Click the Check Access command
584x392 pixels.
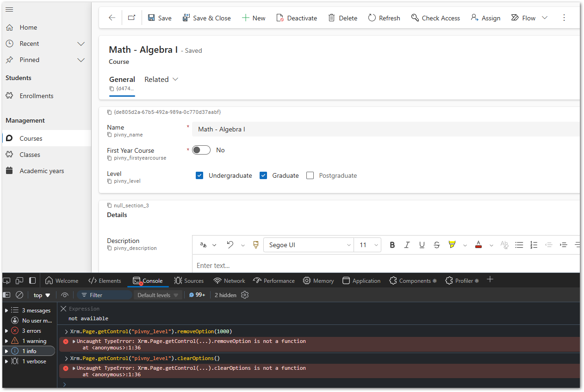435,18
